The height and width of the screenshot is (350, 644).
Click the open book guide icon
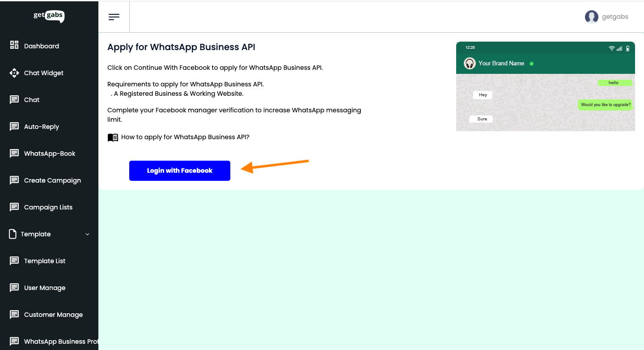[113, 137]
